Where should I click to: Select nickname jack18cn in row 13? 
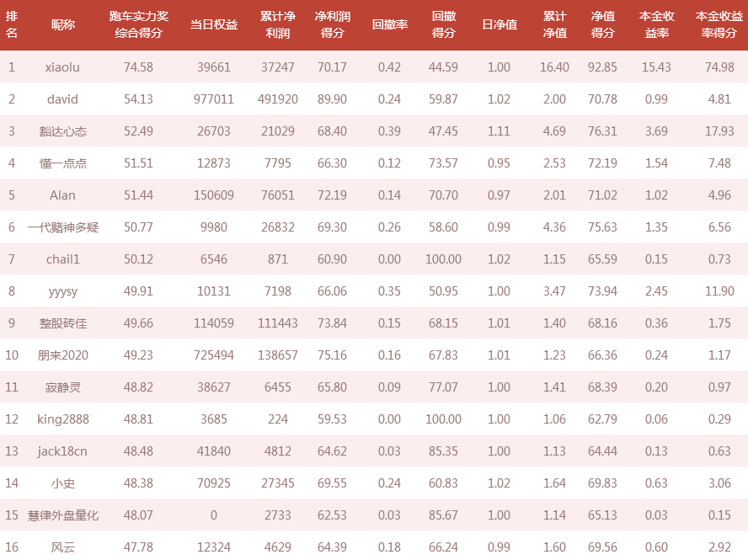[x=62, y=451]
